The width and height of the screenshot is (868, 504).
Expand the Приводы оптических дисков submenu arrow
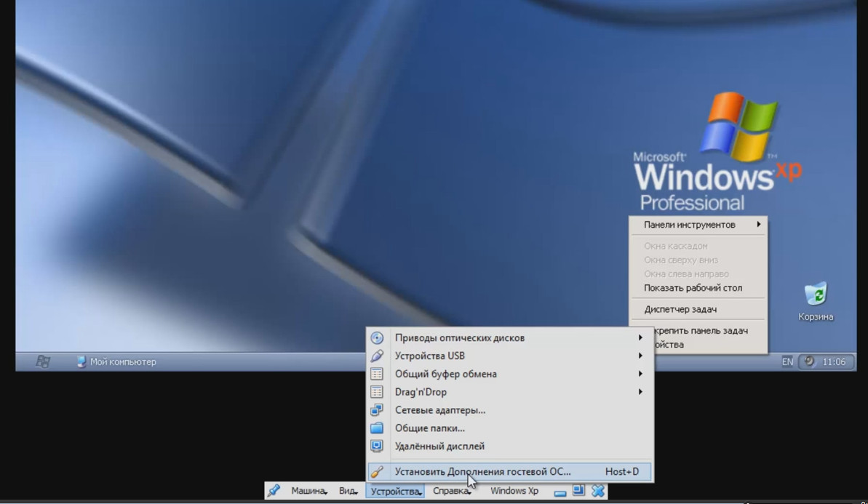tap(640, 338)
